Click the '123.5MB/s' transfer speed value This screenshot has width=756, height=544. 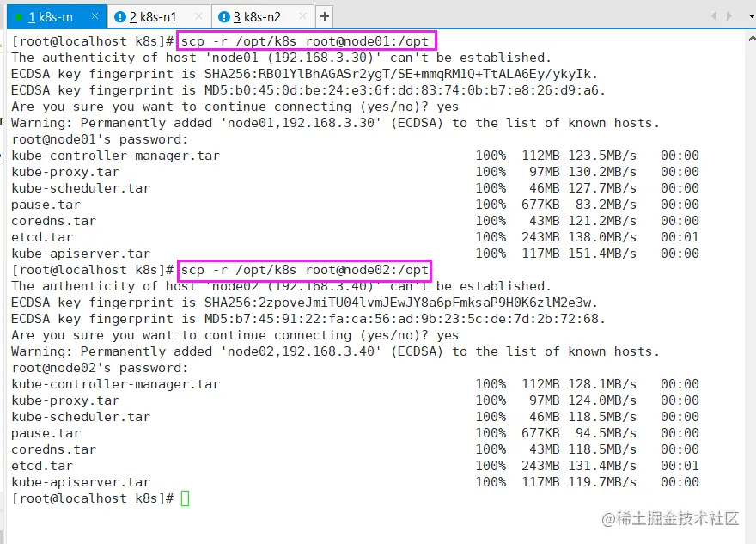pyautogui.click(x=602, y=156)
